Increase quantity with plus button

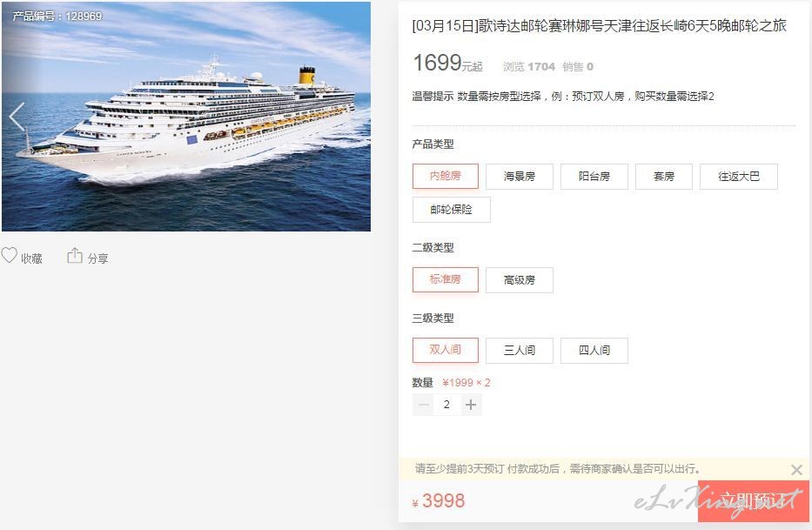point(471,405)
